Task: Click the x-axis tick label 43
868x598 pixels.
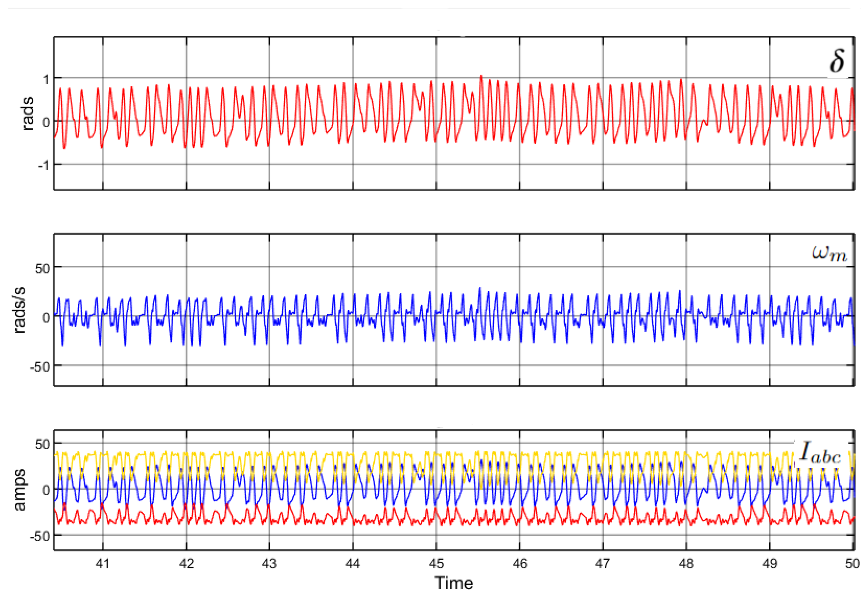Action: pyautogui.click(x=269, y=564)
